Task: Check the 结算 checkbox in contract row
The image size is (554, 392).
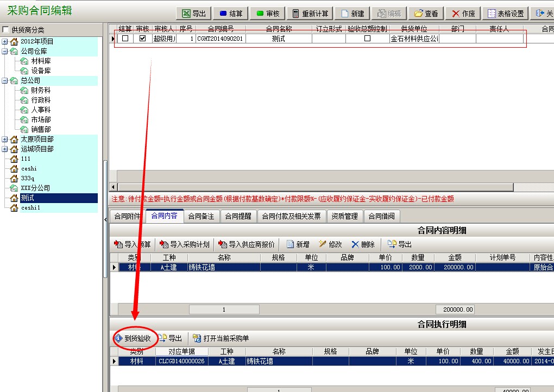Action: point(125,39)
